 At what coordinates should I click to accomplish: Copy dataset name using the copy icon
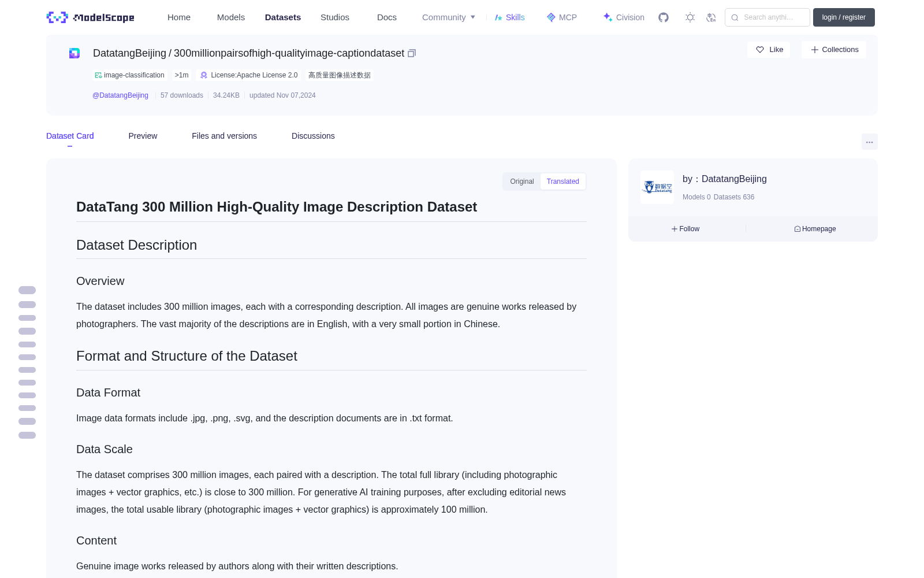[x=412, y=53]
